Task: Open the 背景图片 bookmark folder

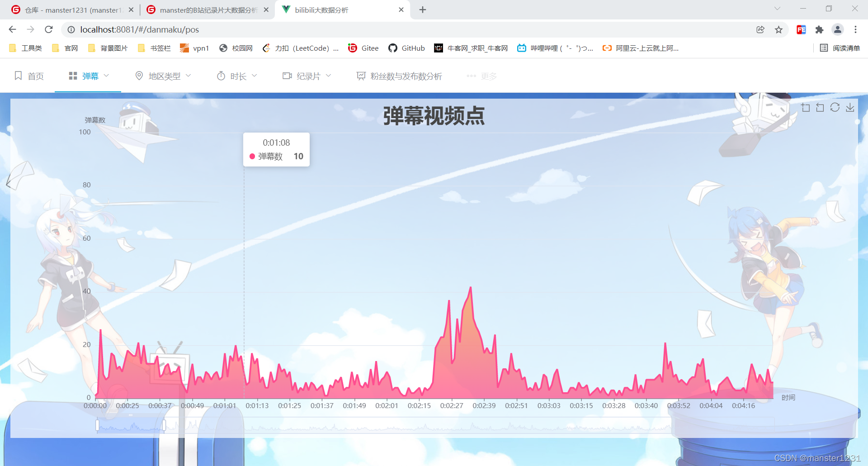Action: coord(108,48)
